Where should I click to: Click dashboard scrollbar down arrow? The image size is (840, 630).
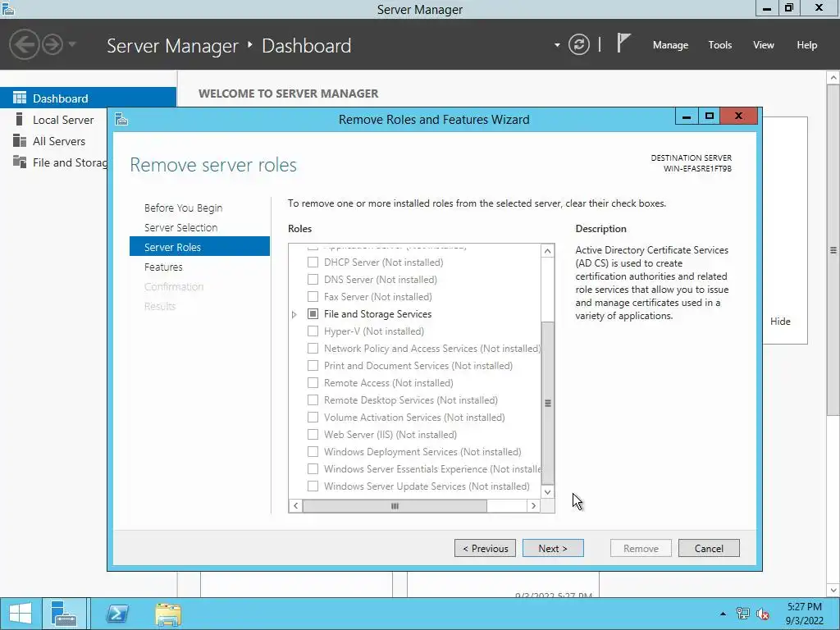pyautogui.click(x=833, y=590)
